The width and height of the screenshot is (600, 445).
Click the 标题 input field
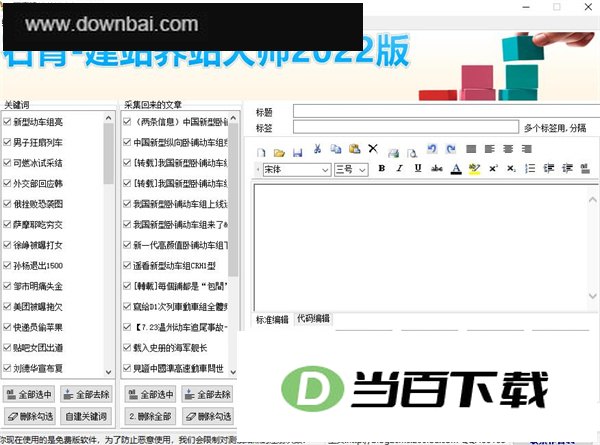pyautogui.click(x=446, y=111)
